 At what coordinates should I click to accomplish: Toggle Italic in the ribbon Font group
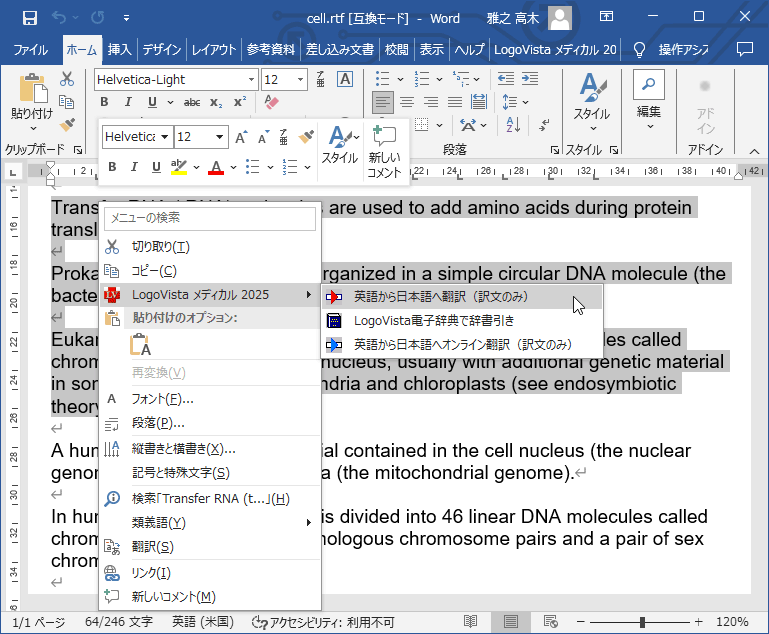[128, 102]
